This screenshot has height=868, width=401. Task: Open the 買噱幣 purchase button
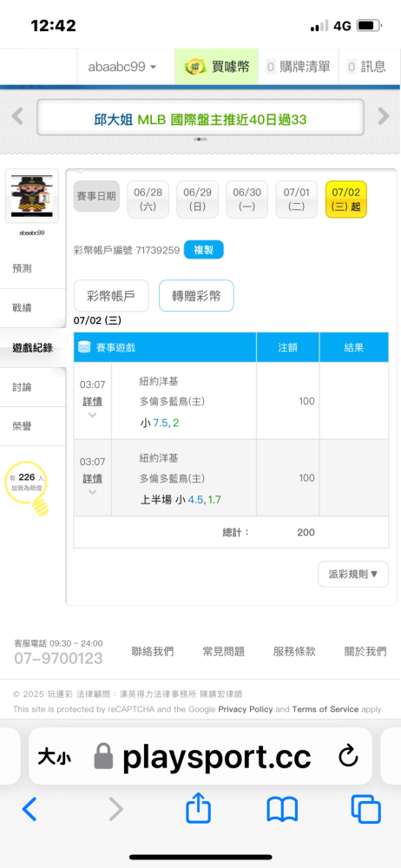[217, 67]
